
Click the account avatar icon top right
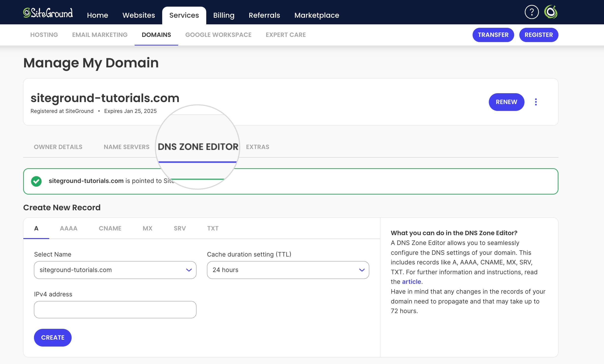551,12
